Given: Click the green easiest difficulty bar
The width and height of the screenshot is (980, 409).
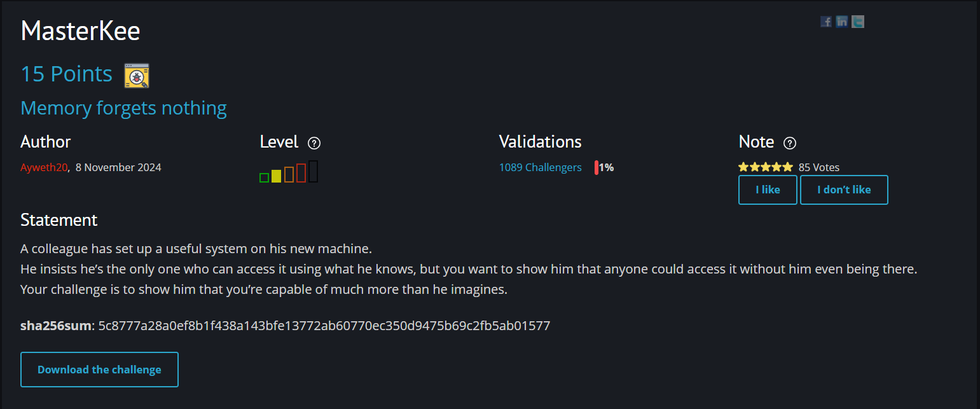Looking at the screenshot, I should [x=265, y=177].
